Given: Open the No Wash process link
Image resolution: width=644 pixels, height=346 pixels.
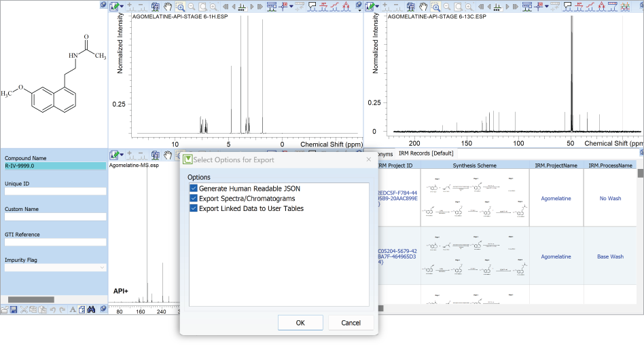Looking at the screenshot, I should 610,198.
